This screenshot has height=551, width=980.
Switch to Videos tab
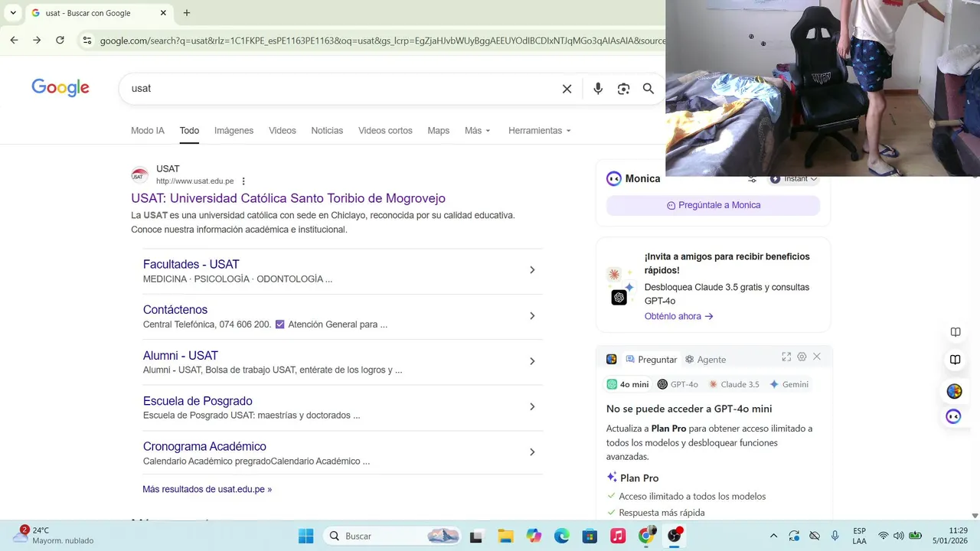(x=282, y=131)
